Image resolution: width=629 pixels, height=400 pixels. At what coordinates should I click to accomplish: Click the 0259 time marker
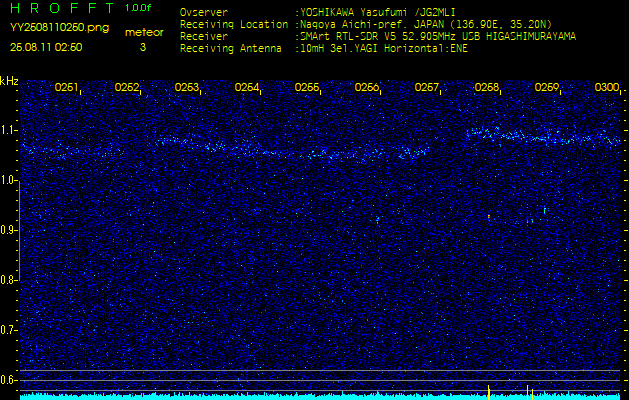547,87
